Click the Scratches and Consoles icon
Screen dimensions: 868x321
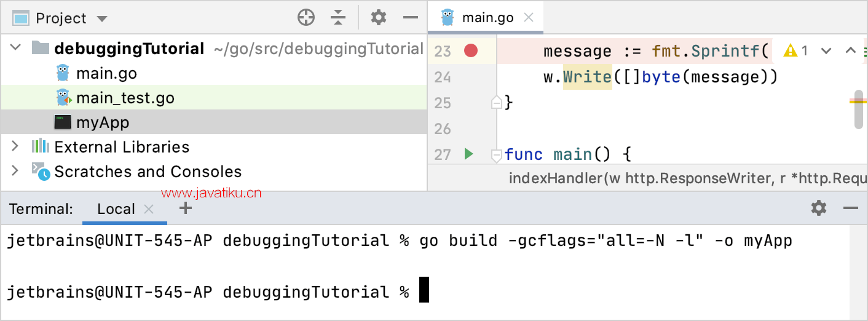click(x=41, y=171)
